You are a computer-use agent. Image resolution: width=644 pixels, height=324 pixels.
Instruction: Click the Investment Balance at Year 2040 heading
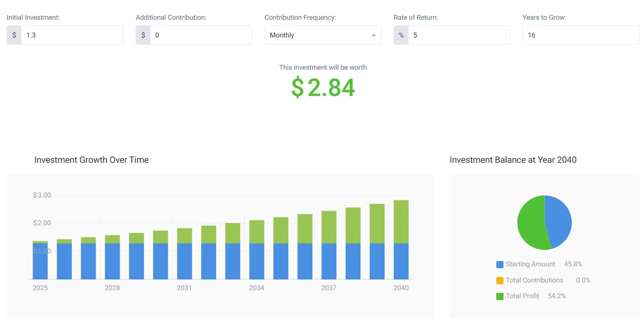[x=513, y=160]
